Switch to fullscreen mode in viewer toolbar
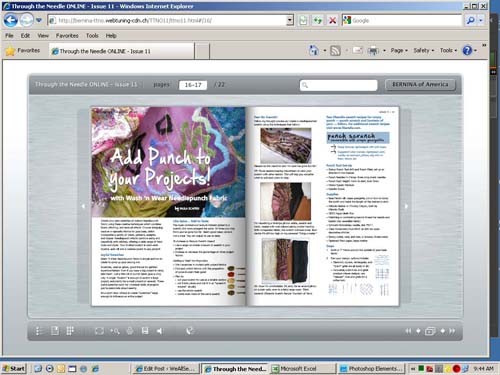 99,331
